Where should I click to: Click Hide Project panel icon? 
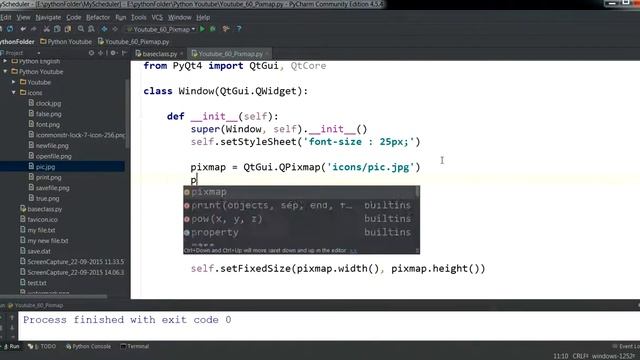point(124,53)
